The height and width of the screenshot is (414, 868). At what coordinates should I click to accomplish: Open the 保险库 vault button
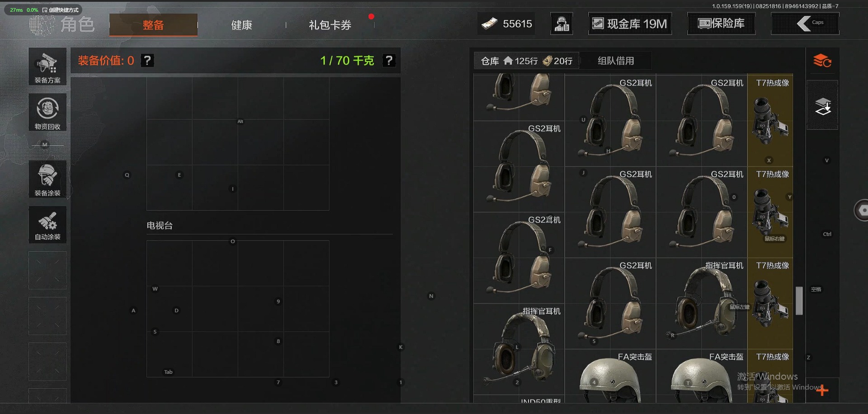point(721,24)
